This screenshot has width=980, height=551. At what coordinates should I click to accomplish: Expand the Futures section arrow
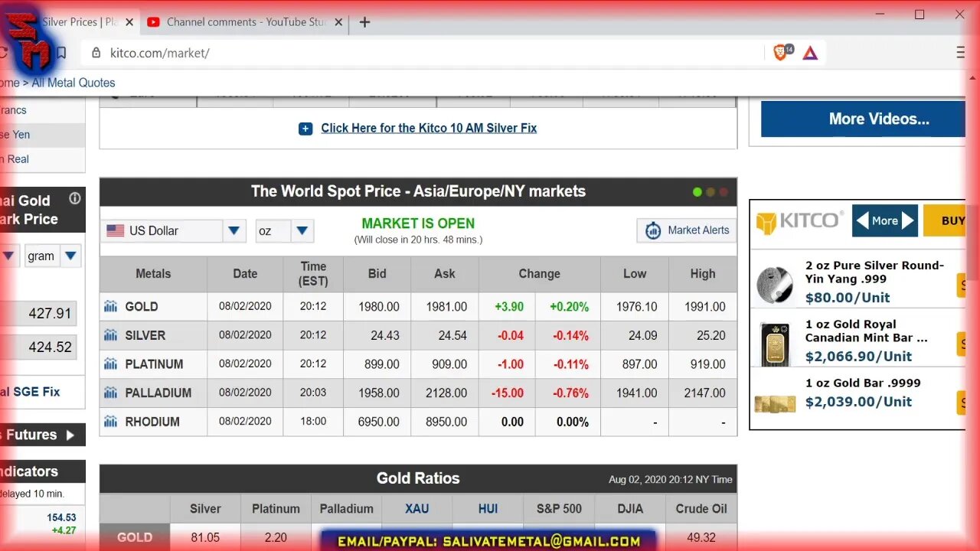tap(70, 435)
